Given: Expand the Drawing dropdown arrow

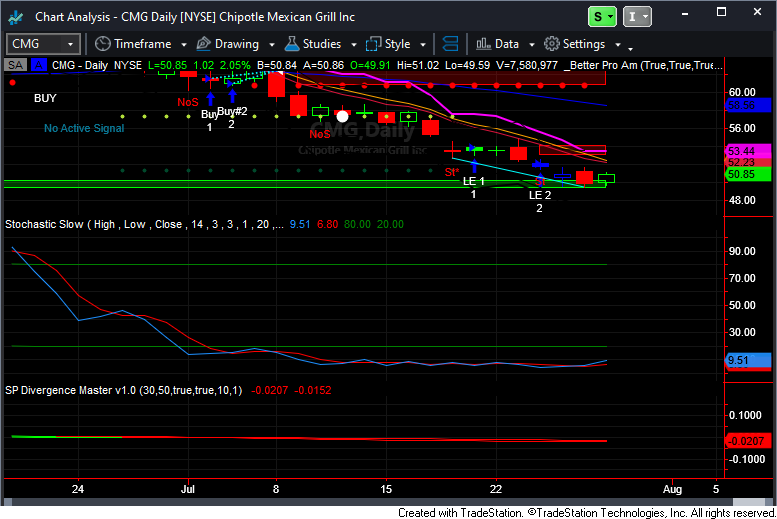Looking at the screenshot, I should point(272,45).
